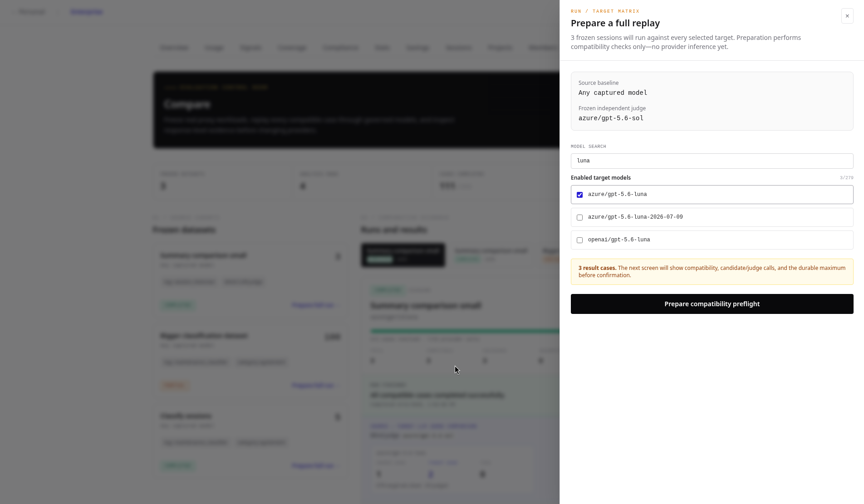This screenshot has height=504, width=864.
Task: Open the Enterprise workspace link
Action: (87, 12)
